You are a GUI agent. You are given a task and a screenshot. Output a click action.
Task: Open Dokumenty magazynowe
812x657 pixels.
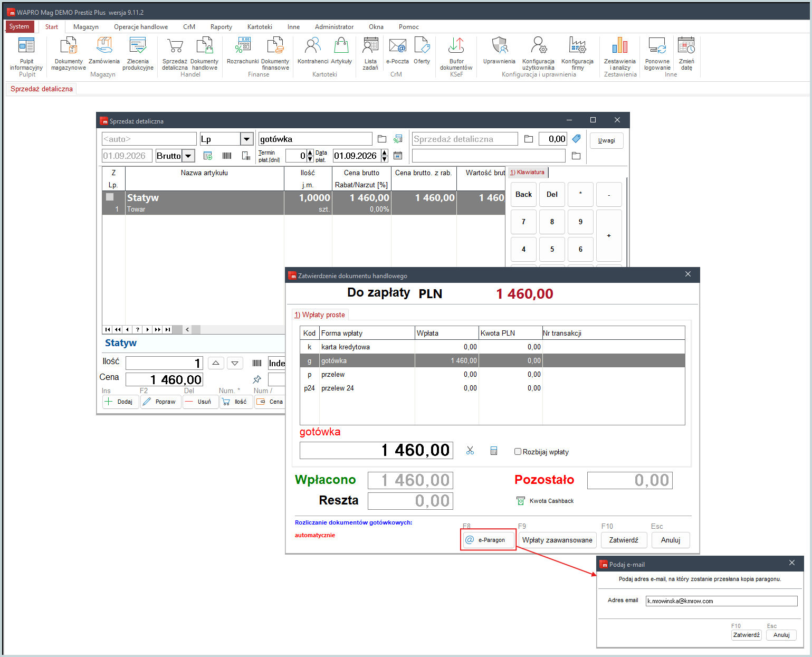click(x=69, y=53)
